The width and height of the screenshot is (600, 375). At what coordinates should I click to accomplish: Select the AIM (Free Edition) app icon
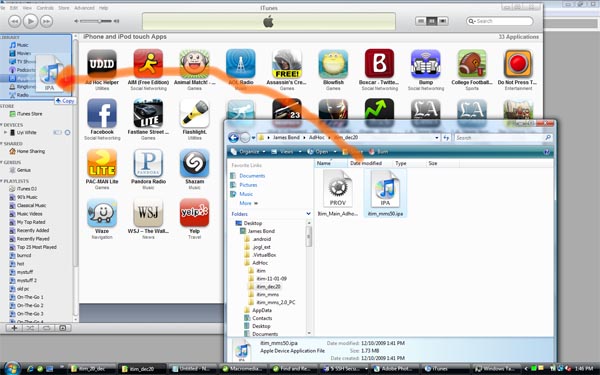point(148,64)
